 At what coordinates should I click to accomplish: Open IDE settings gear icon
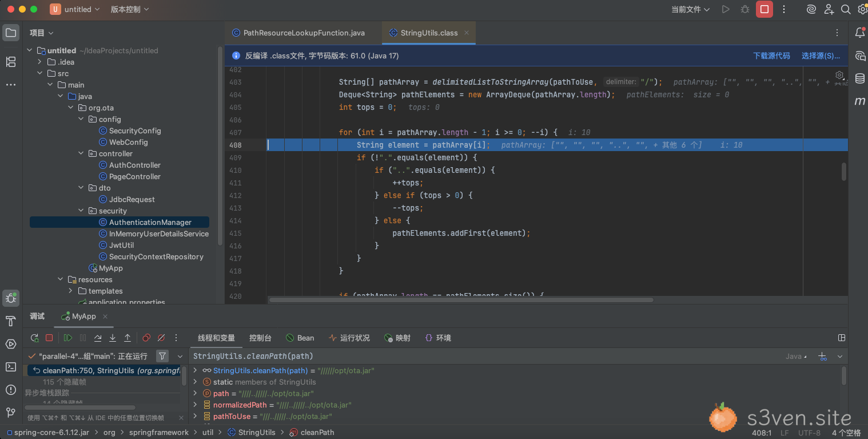coord(862,9)
